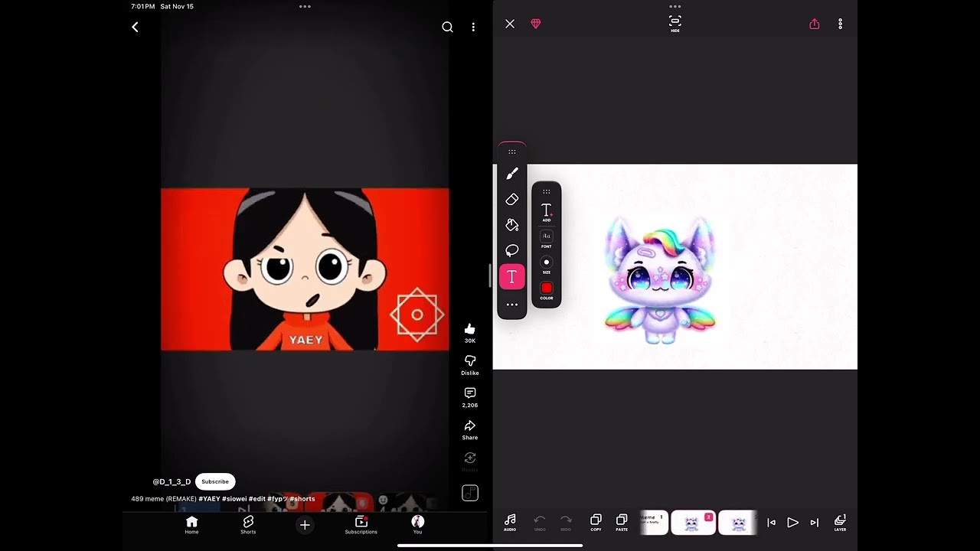
Task: Tap the split-view divider handle
Action: pyautogui.click(x=490, y=275)
